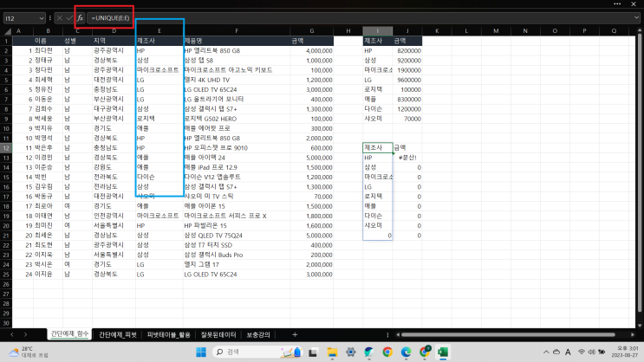Click the OneDrive cloud tray icon
The width and height of the screenshot is (644, 362).
tap(556, 352)
